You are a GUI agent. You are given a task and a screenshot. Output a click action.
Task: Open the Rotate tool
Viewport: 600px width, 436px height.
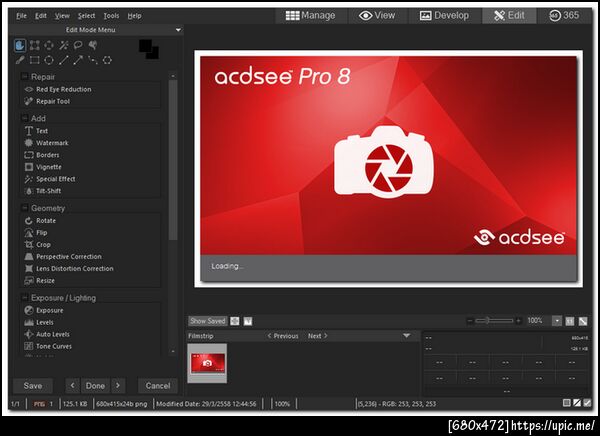(x=40, y=220)
